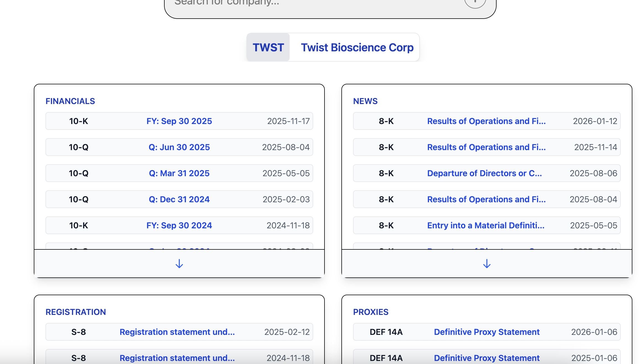
Task: Select the TWST ticker tab
Action: click(x=268, y=47)
